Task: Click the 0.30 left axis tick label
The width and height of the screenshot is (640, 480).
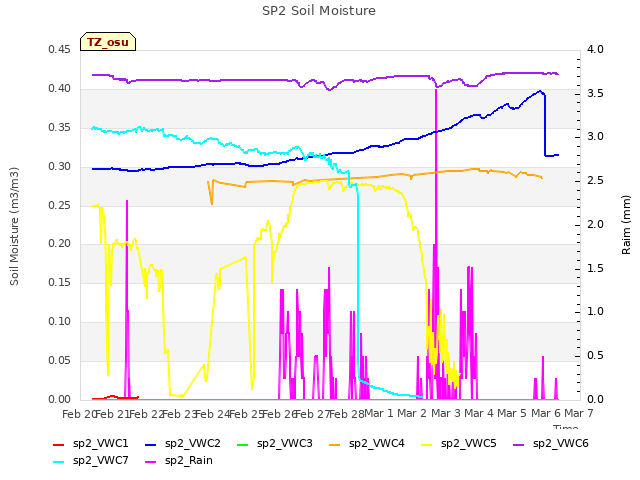Action: (59, 167)
